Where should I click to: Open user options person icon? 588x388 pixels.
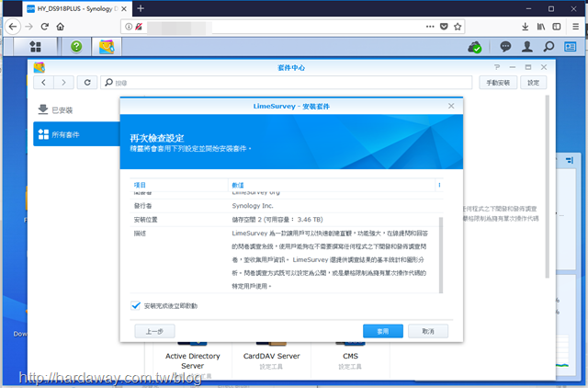click(526, 47)
